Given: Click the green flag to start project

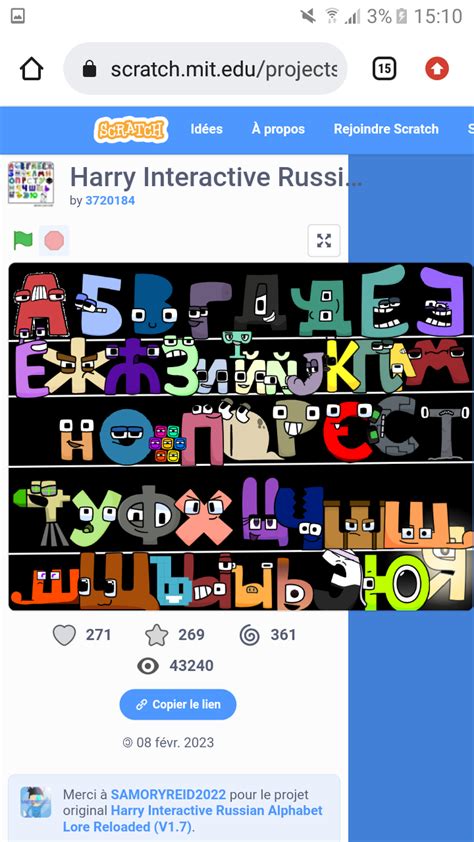Looking at the screenshot, I should [x=23, y=241].
